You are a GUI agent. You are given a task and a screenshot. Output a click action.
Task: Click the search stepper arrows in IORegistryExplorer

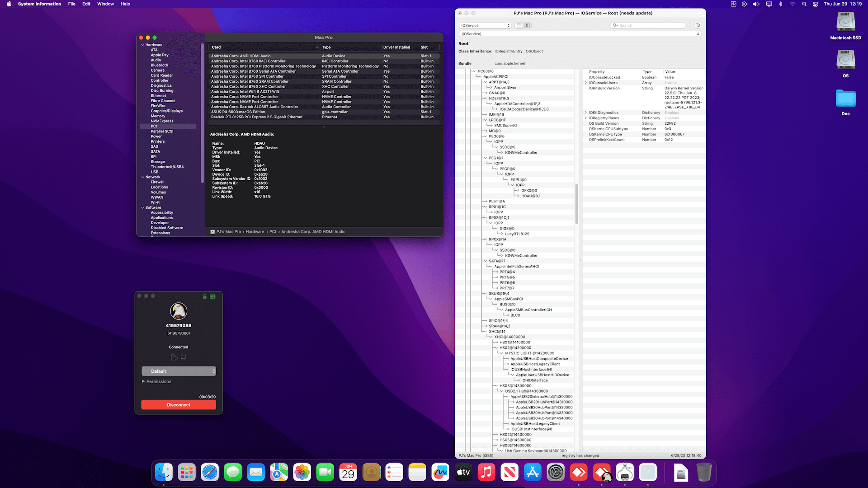click(690, 25)
